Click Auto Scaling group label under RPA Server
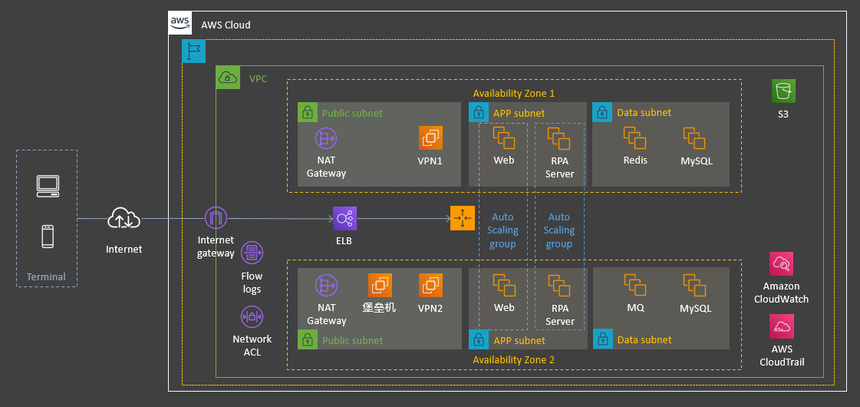 tap(559, 230)
